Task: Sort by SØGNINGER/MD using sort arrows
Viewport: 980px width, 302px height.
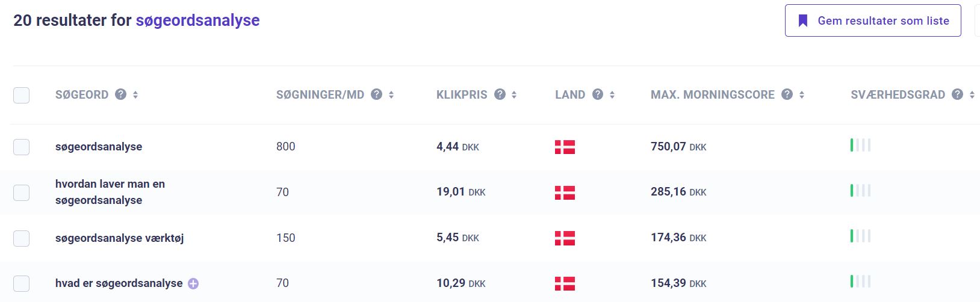Action: tap(391, 94)
